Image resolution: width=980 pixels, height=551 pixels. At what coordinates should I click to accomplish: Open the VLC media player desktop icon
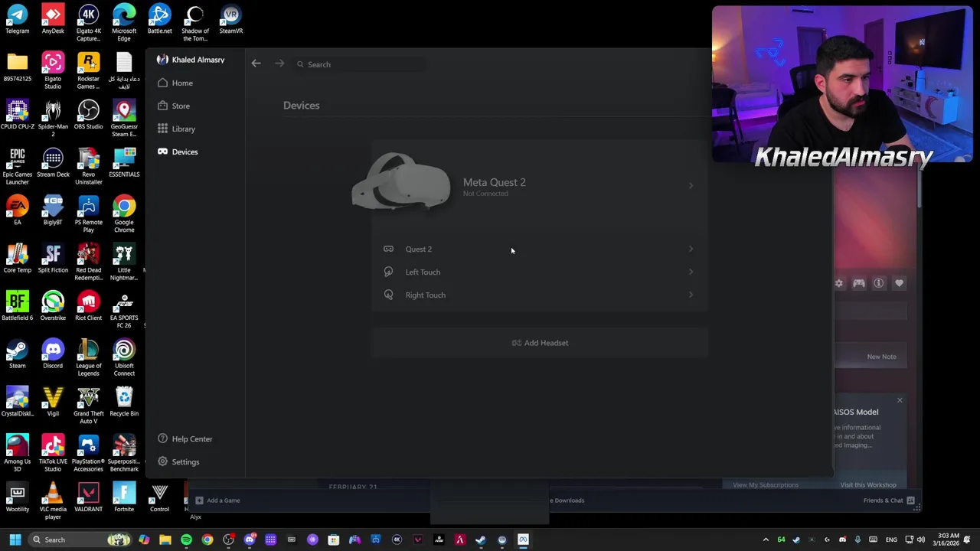[x=53, y=501]
